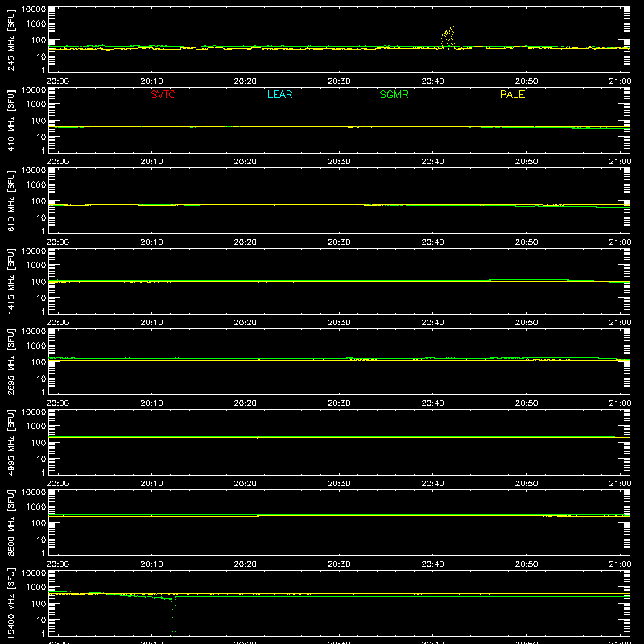Image resolution: width=644 pixels, height=644 pixels.
Task: Select 20:00 time label under 8800 MHz plot
Action: click(x=58, y=564)
